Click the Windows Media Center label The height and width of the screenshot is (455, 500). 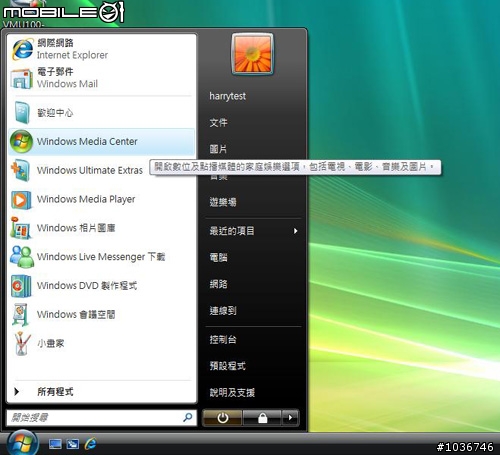click(87, 141)
